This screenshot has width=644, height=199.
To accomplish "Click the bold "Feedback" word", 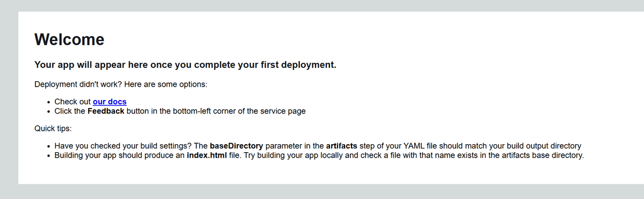I will pyautogui.click(x=106, y=111).
